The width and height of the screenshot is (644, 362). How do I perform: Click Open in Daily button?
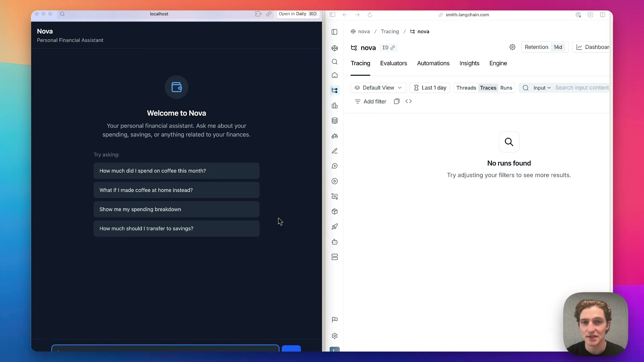298,14
